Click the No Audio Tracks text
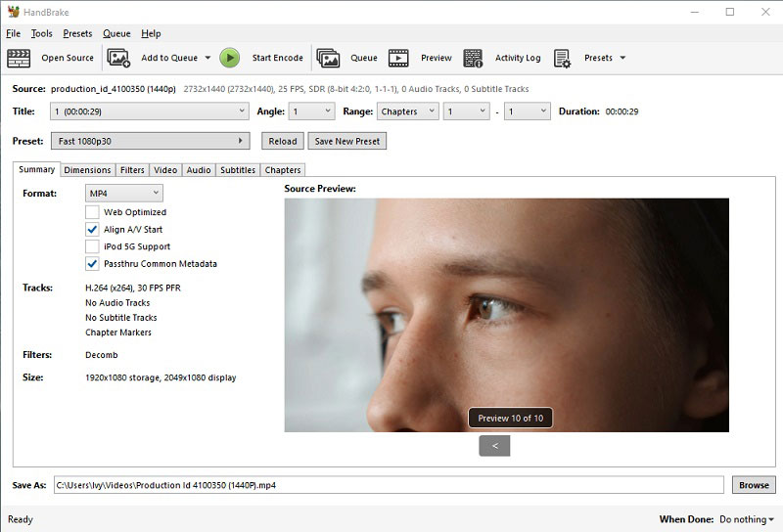 click(117, 303)
